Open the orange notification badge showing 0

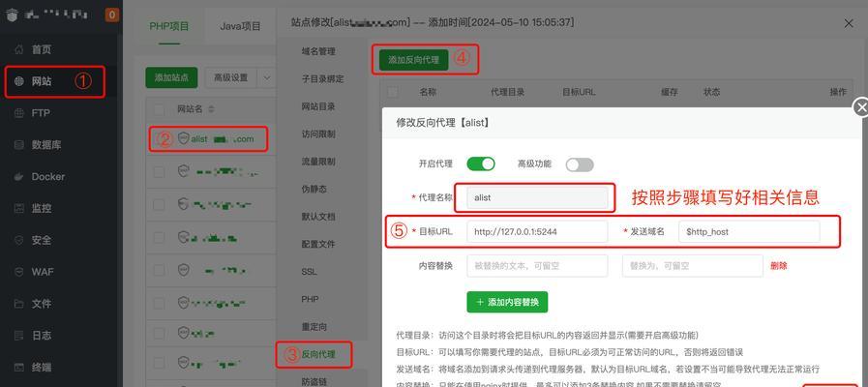(x=112, y=15)
